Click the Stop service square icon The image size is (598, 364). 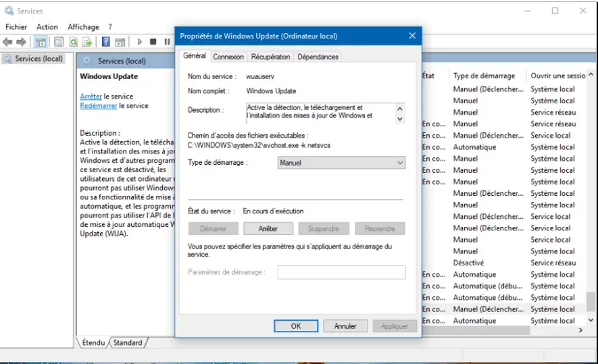click(x=153, y=42)
